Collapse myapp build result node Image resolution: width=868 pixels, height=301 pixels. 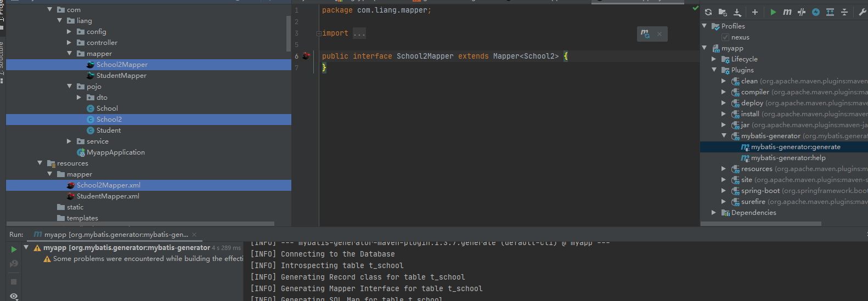coord(26,248)
